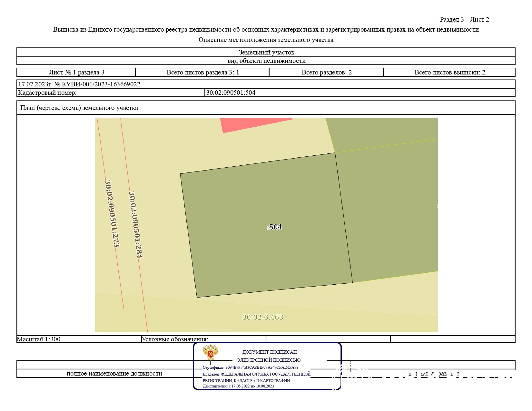Click "Всего разделов: 2" cell

click(x=326, y=72)
